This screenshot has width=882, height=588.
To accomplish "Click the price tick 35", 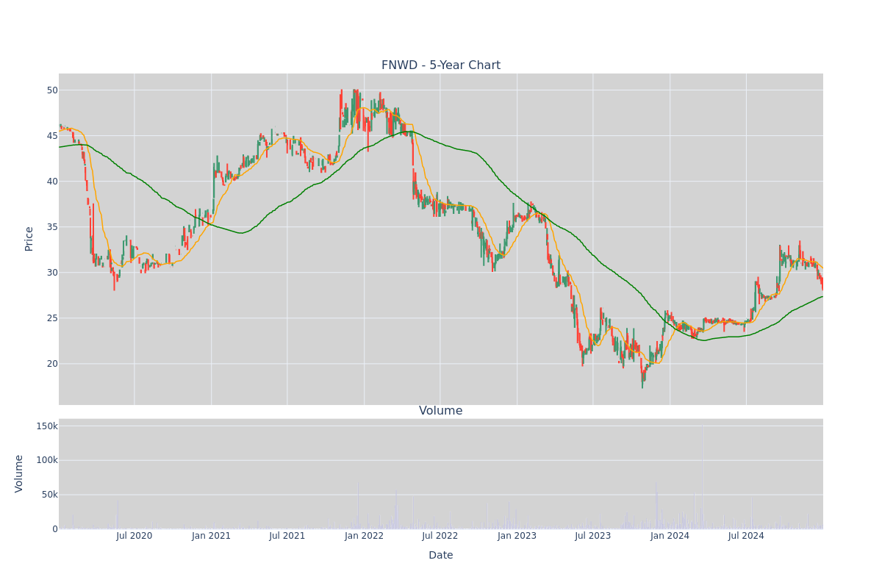I will [x=52, y=227].
